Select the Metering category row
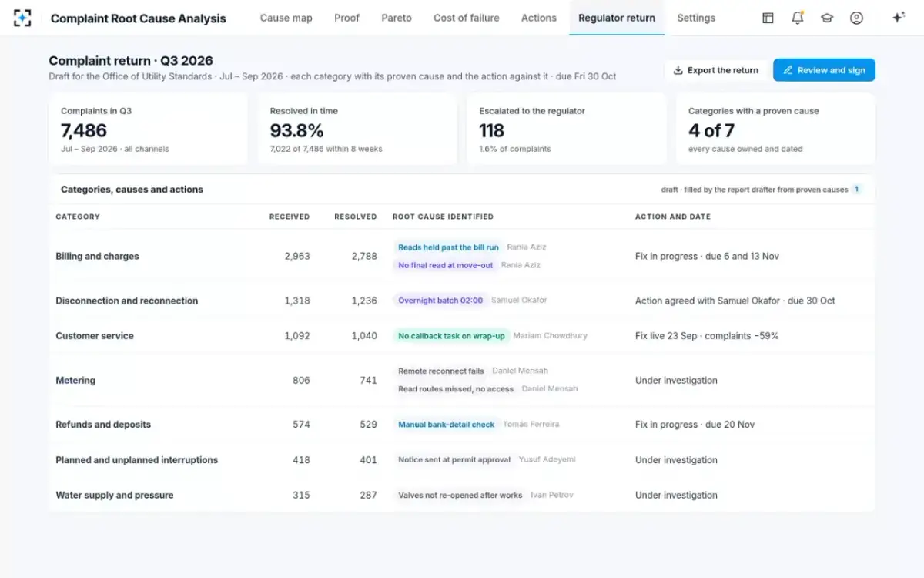Image resolution: width=924 pixels, height=578 pixels. [462, 381]
